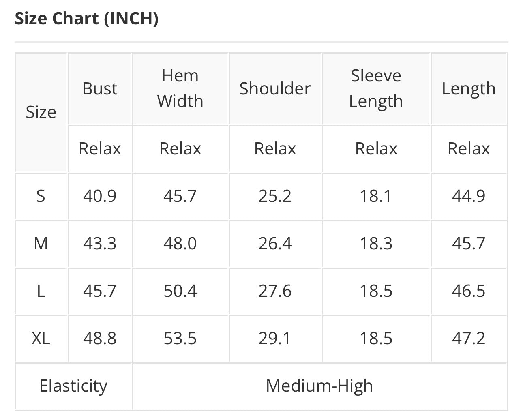Select the 48.0 hem width for M
Image resolution: width=523 pixels, height=420 pixels.
(x=180, y=244)
